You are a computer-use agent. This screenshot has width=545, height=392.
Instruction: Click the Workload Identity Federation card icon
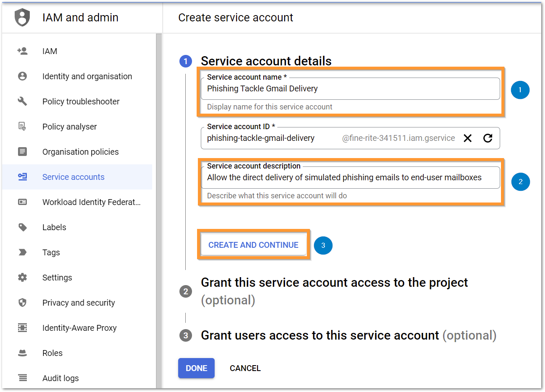pos(22,202)
